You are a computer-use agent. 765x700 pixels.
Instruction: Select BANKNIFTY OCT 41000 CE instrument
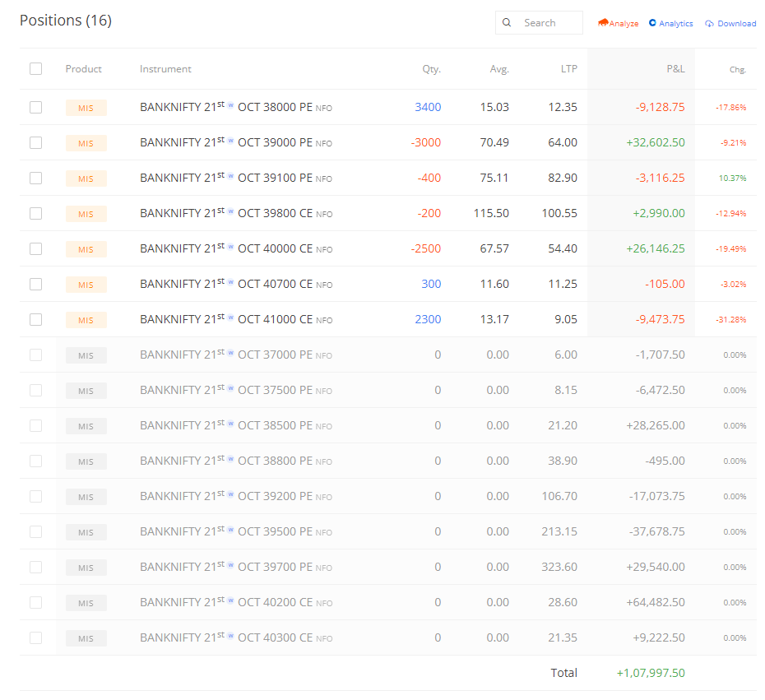pos(236,319)
